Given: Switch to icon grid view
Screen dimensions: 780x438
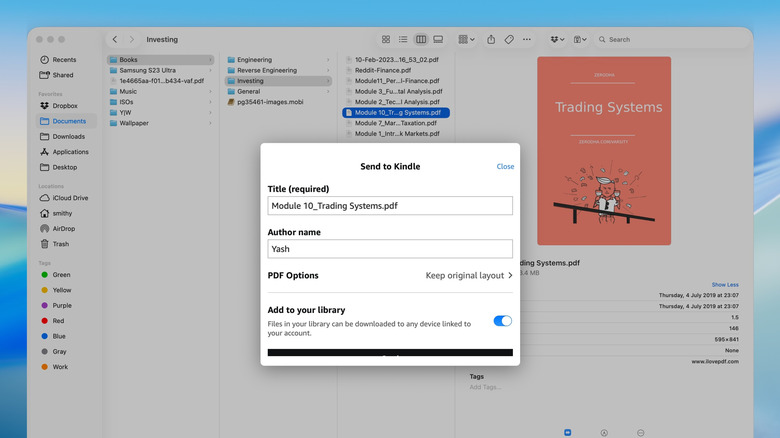Looking at the screenshot, I should (x=386, y=40).
